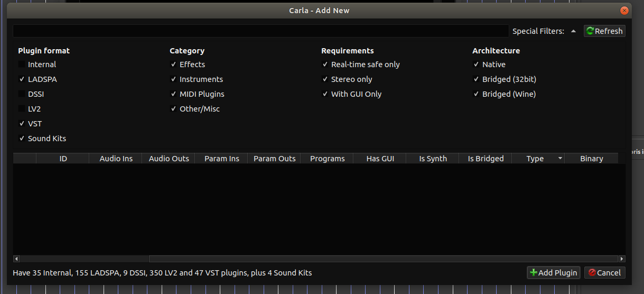The height and width of the screenshot is (294, 644).
Task: Uncheck the LADSPA plugin format
Action: (x=22, y=79)
